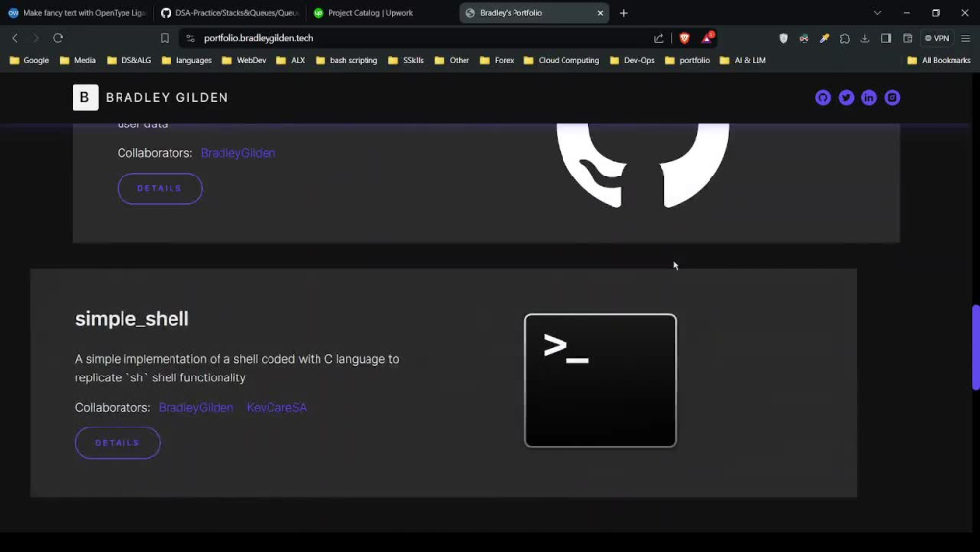Go forward with the browser forward arrow
Image resolution: width=980 pixels, height=552 pixels.
[35, 38]
